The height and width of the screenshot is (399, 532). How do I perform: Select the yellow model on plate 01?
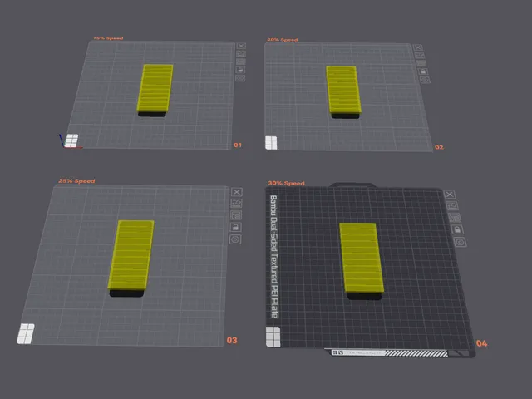pos(155,88)
